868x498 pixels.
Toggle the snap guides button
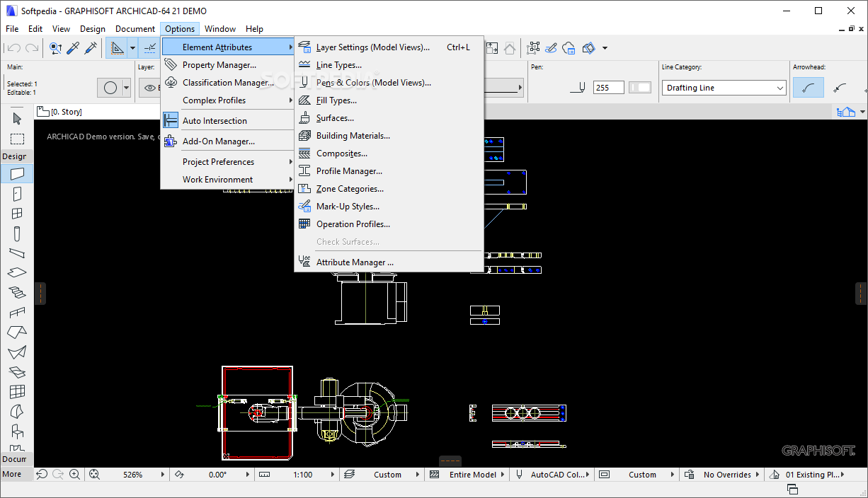point(150,48)
